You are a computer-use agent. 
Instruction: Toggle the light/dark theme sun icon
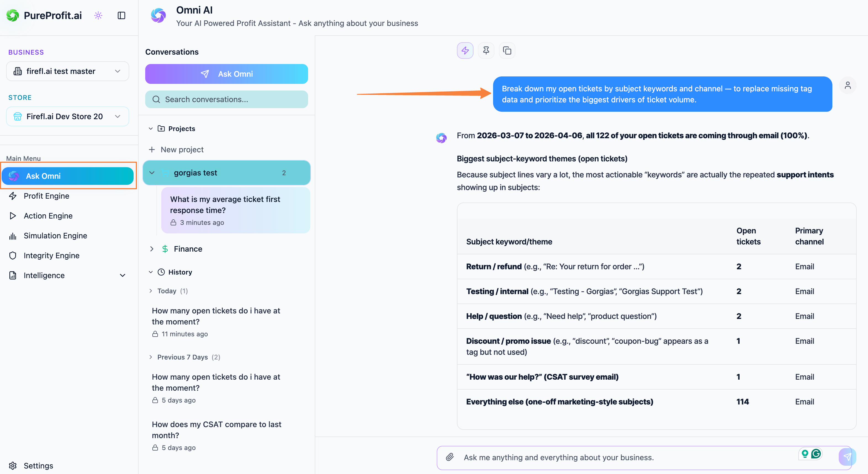98,15
